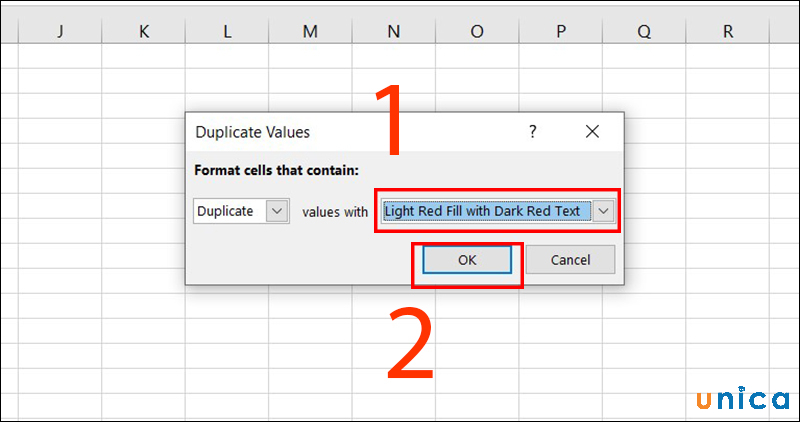Click the Cancel button

570,260
